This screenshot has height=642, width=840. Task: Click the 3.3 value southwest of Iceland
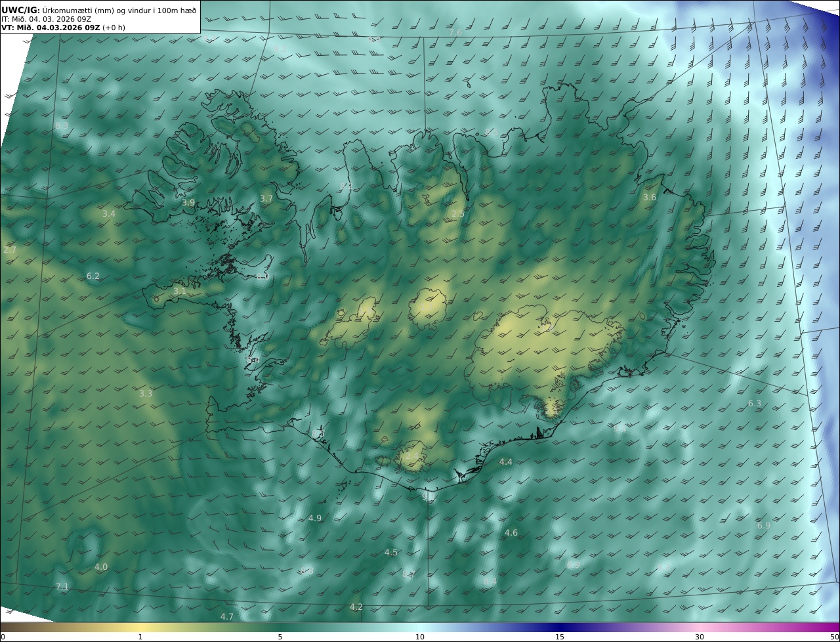click(x=146, y=394)
